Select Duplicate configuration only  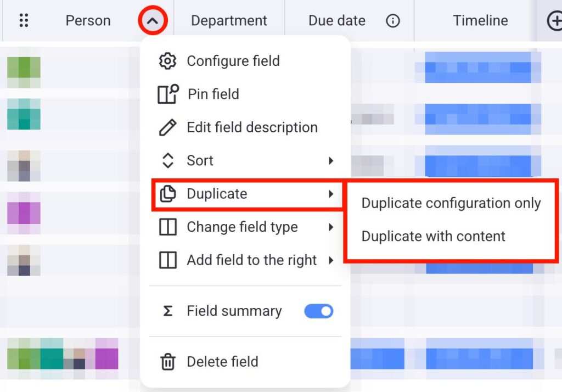(451, 203)
